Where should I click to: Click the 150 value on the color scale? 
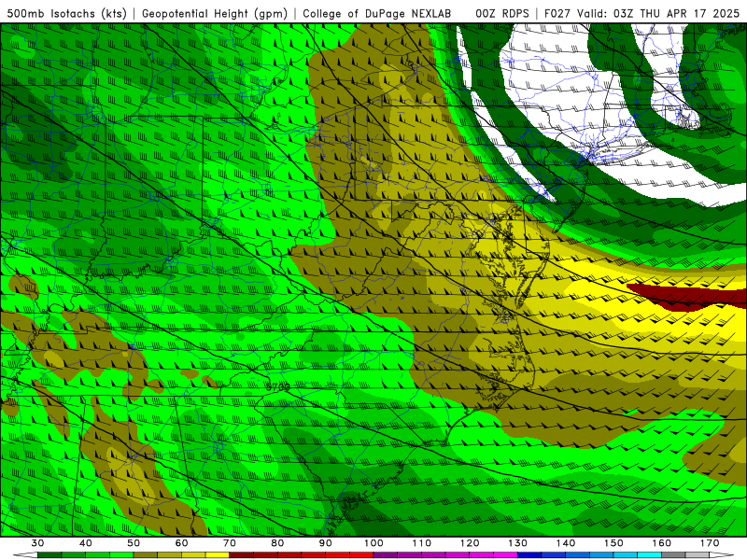click(x=613, y=543)
